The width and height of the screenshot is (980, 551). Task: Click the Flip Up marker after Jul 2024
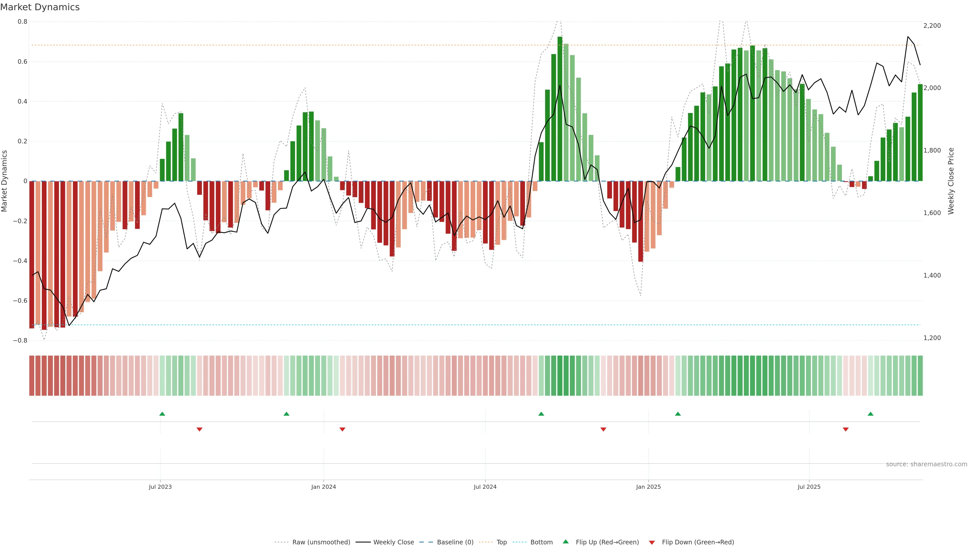pos(541,414)
